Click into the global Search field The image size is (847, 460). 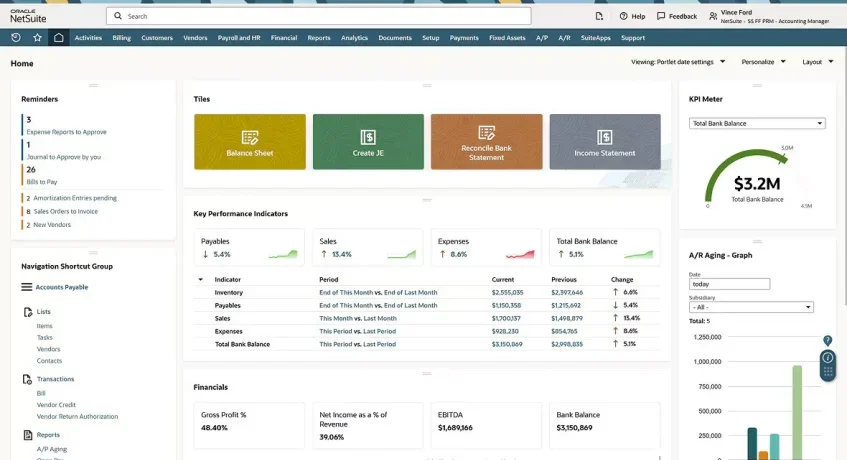[x=319, y=16]
